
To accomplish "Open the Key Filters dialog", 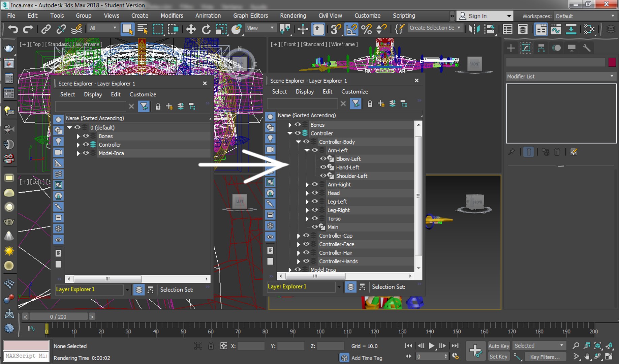I will click(545, 357).
